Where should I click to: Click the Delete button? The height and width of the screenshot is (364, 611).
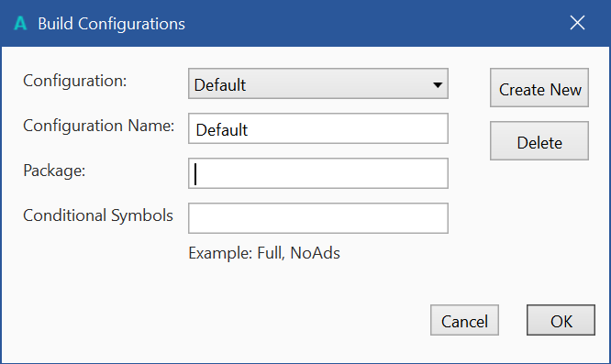[x=539, y=140]
